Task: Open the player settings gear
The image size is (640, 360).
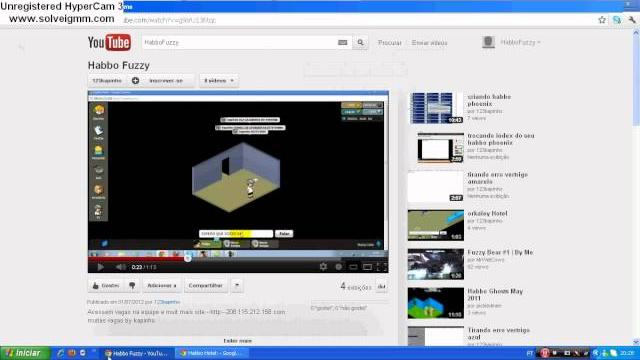Action: pyautogui.click(x=323, y=267)
